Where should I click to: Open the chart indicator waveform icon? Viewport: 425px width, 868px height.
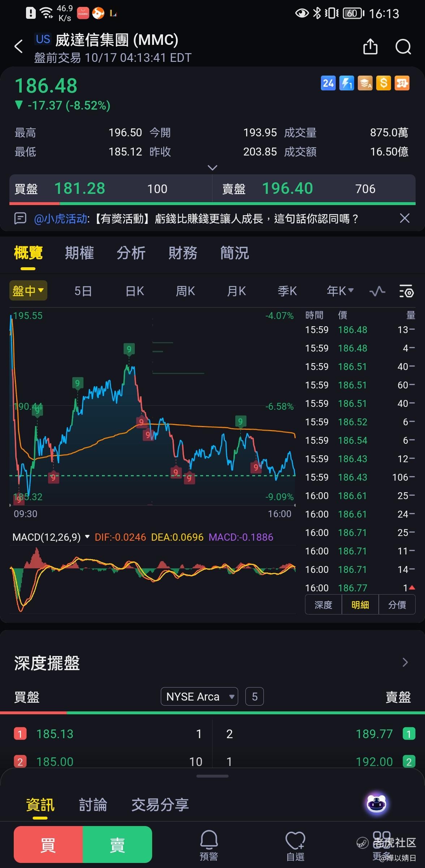pyautogui.click(x=377, y=291)
